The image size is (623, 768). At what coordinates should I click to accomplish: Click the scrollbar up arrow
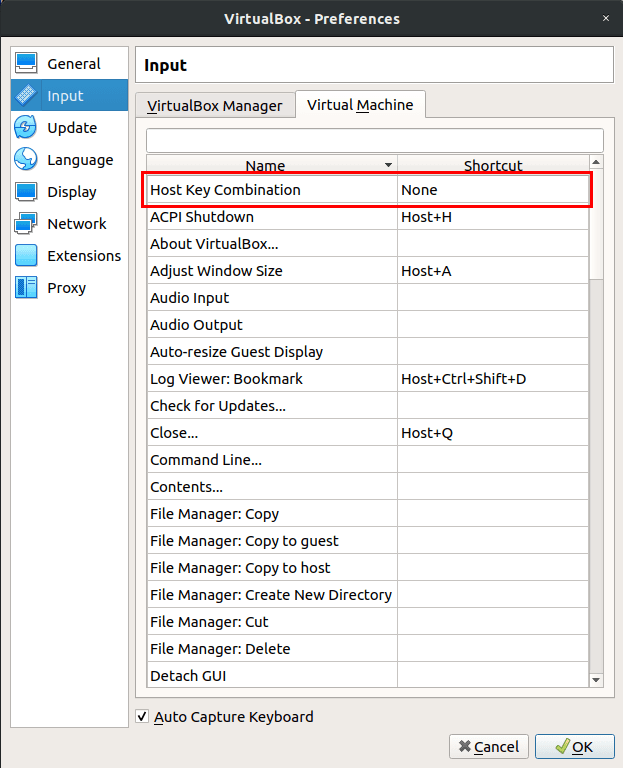[x=596, y=162]
